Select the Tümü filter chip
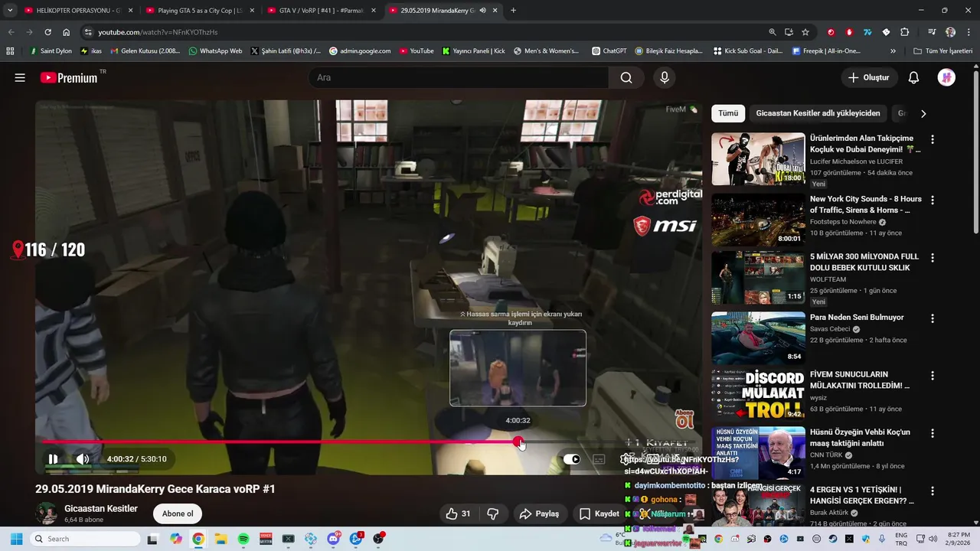980x551 pixels. tap(728, 113)
